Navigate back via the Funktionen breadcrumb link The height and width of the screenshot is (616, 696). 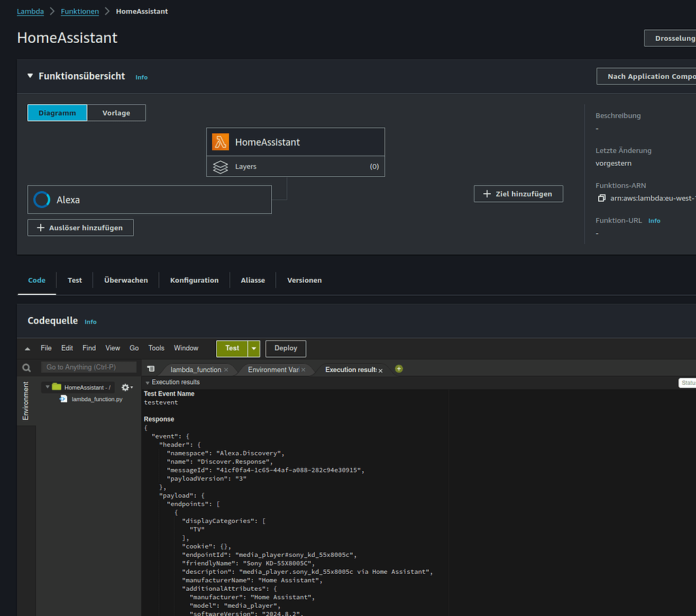(80, 11)
